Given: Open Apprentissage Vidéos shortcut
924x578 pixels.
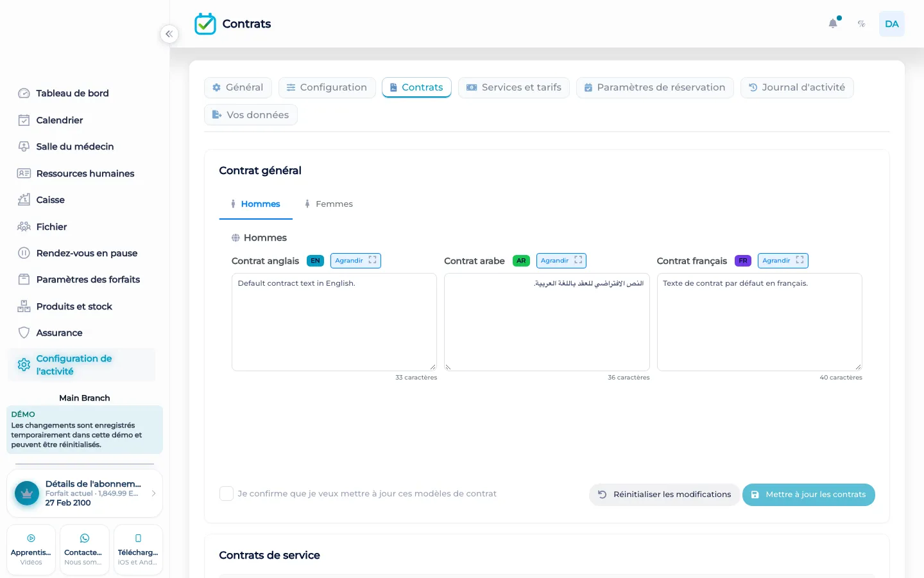Looking at the screenshot, I should 31,550.
